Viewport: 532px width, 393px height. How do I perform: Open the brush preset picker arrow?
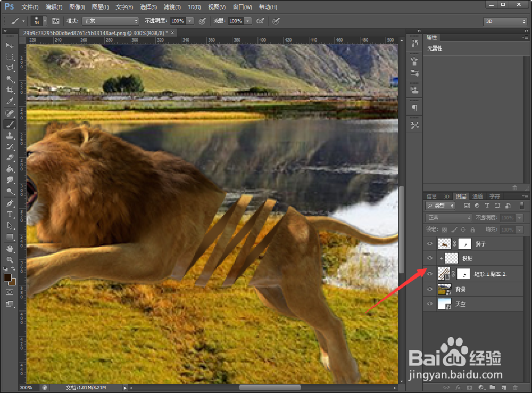pos(45,21)
